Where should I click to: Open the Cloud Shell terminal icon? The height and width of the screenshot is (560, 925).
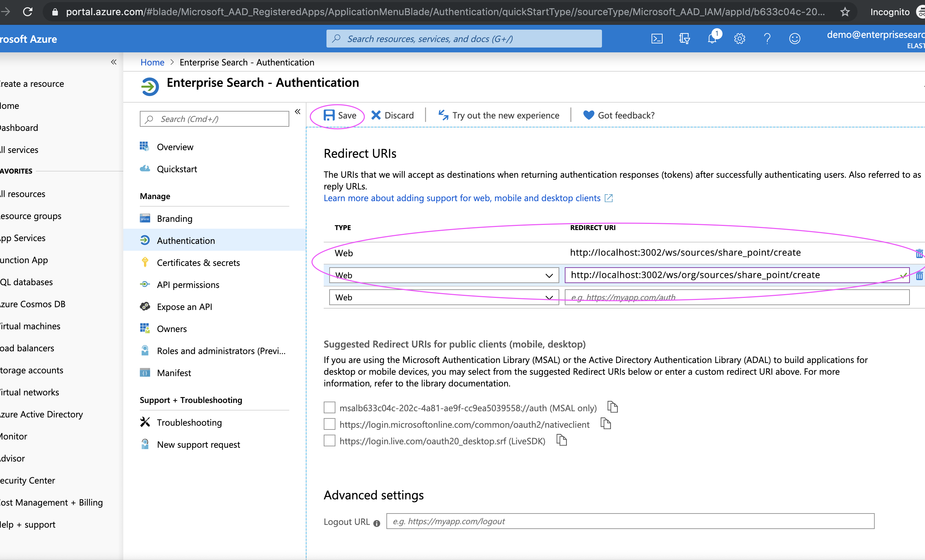(657, 39)
